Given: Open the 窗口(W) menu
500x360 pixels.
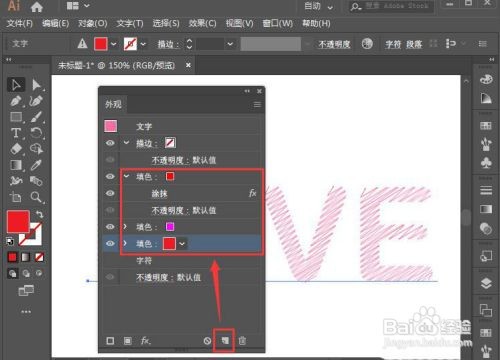Looking at the screenshot, I should point(278,23).
